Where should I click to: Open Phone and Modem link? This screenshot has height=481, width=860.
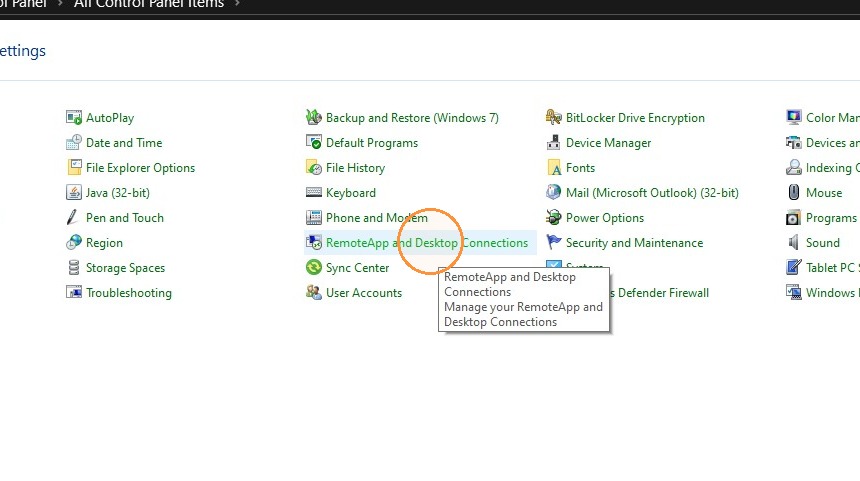(377, 218)
